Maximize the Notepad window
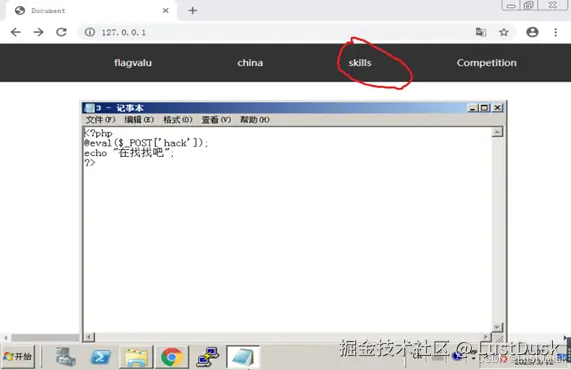 click(x=485, y=108)
